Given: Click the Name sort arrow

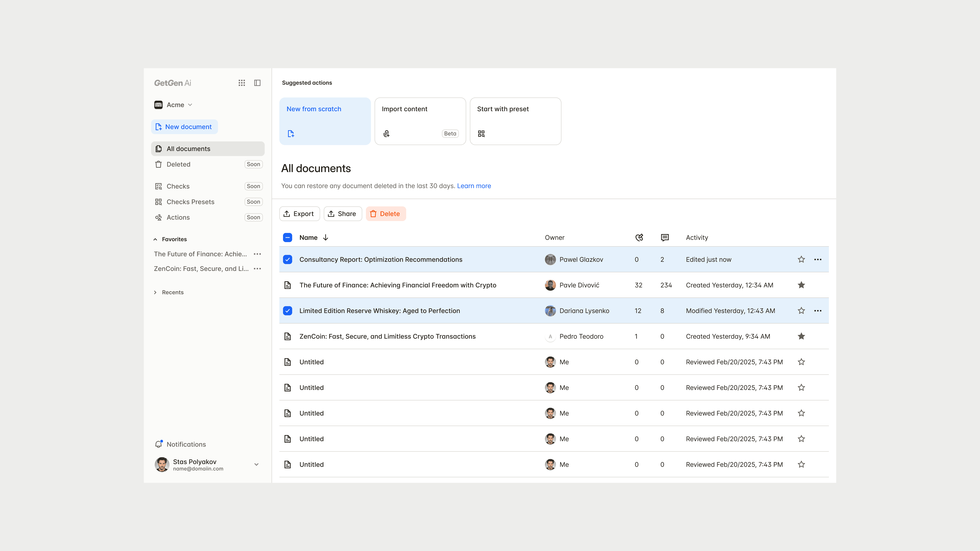Looking at the screenshot, I should pos(326,237).
